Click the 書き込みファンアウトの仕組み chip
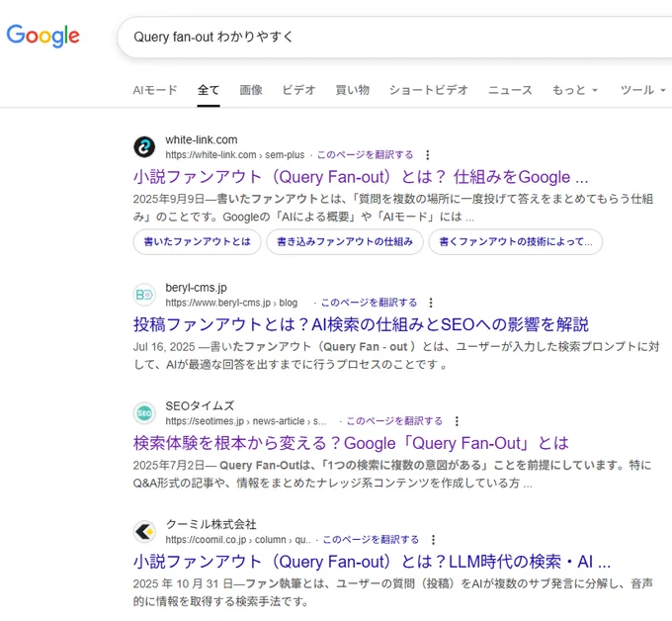The image size is (672, 621). (x=345, y=242)
